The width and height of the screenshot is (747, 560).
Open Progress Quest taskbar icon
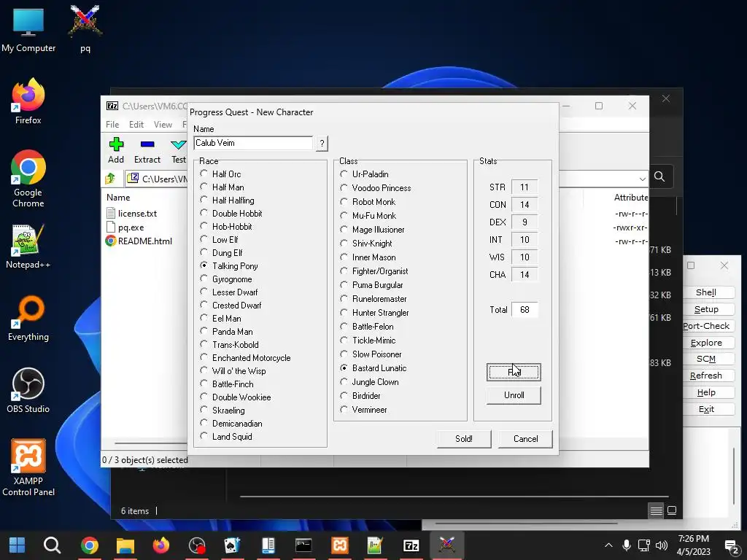point(447,545)
